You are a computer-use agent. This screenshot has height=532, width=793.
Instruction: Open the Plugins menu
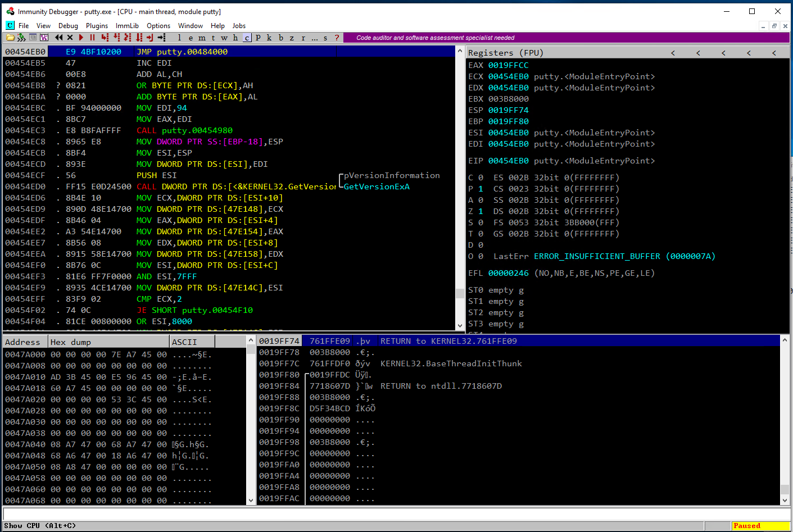point(97,26)
